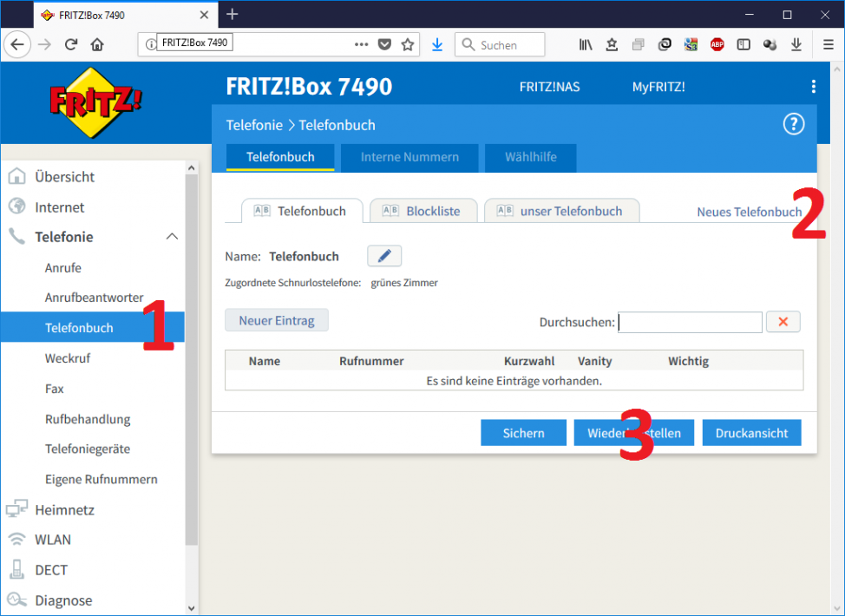Screen dimensions: 845x616
Task: Bookmark the page with the star icon
Action: (408, 45)
